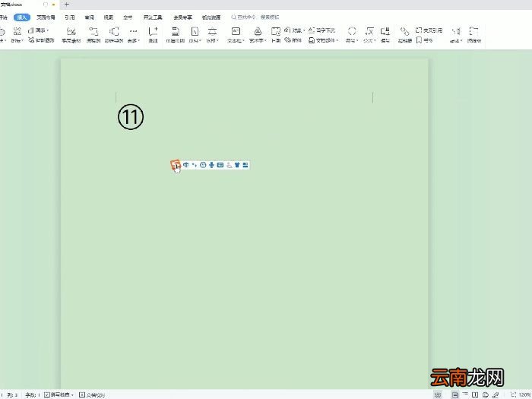The image size is (532, 399).
Task: Toggle writing mode pen icon
Action: click(496, 394)
